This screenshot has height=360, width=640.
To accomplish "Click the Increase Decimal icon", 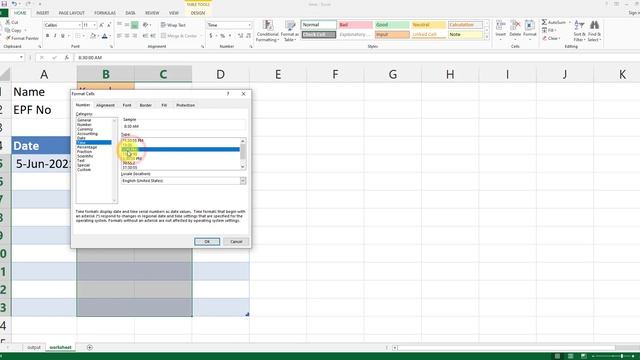I will (240, 36).
